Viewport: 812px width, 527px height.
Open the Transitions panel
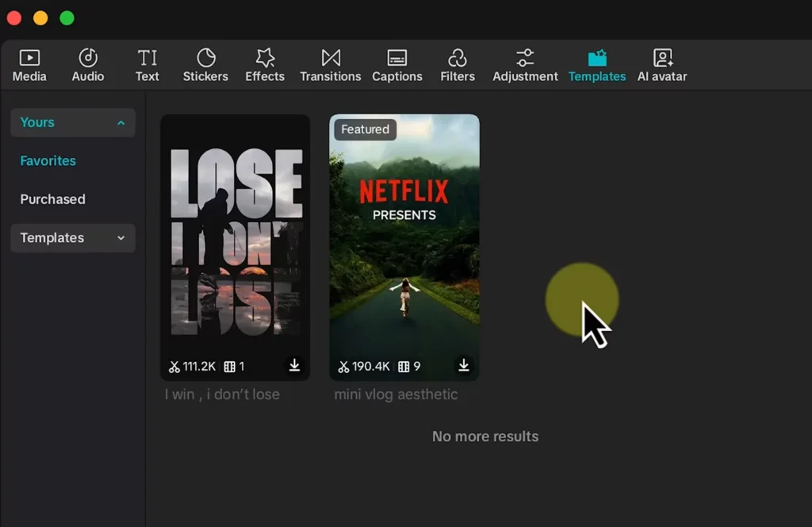pos(331,65)
